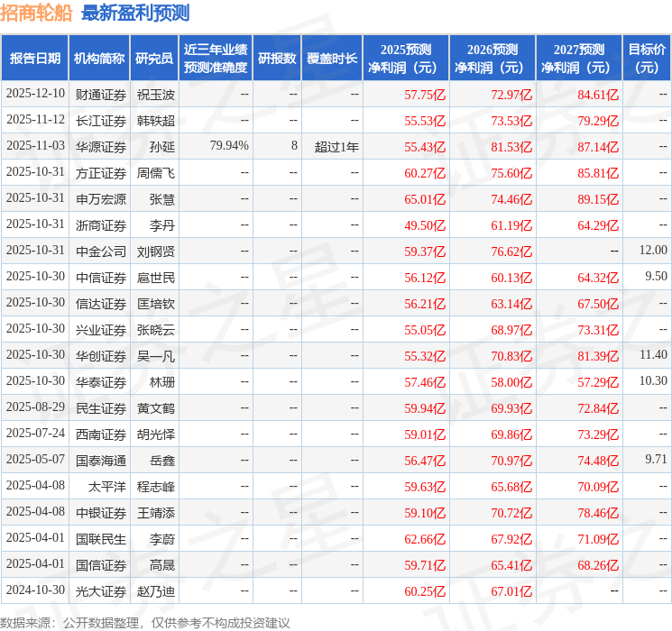The image size is (672, 631).
Task: Click the 研究员 column header
Action: [x=154, y=58]
